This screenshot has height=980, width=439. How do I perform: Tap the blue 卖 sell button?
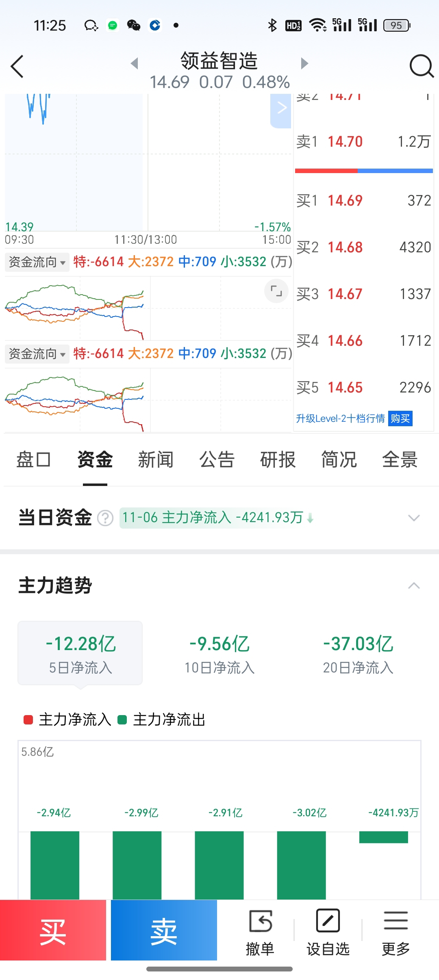164,930
